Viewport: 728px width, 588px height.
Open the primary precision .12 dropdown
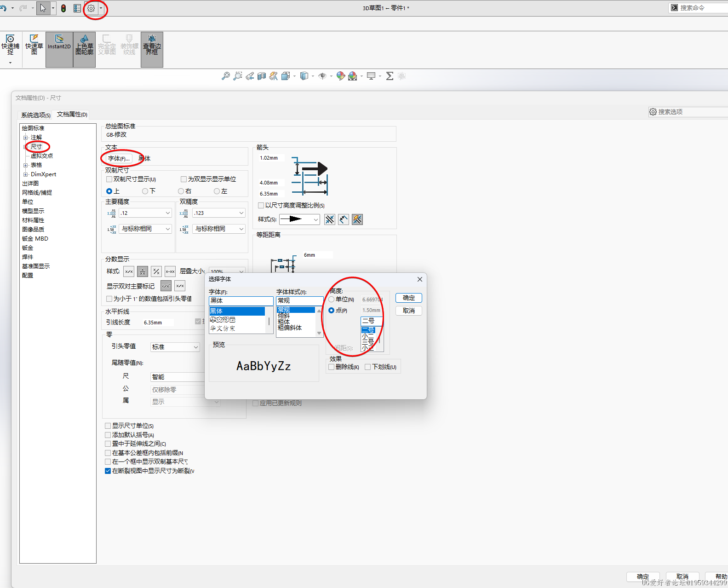(145, 213)
